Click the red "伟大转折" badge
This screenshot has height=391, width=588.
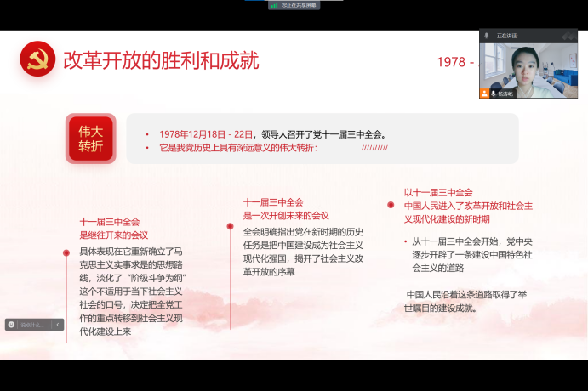[x=90, y=139]
